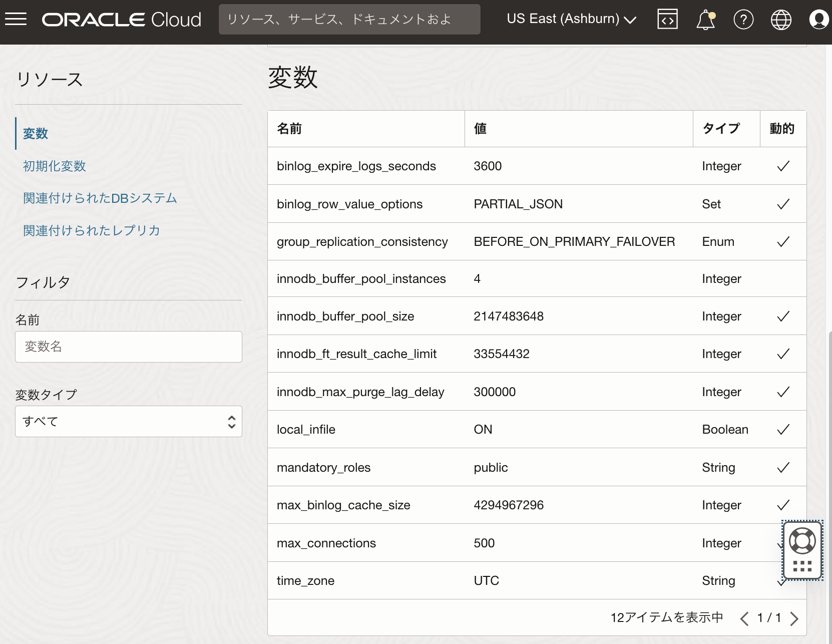
Task: Click the PARTIAL_JSON value
Action: (x=518, y=204)
